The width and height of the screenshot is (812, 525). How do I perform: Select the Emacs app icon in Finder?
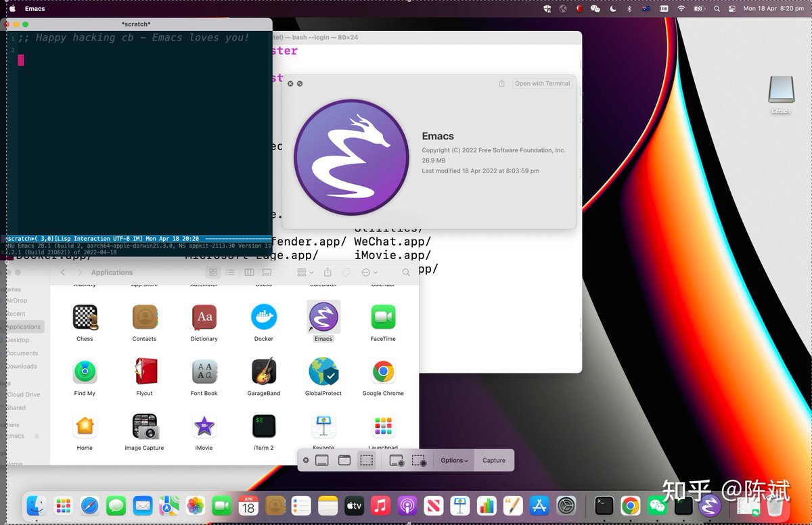tap(323, 317)
